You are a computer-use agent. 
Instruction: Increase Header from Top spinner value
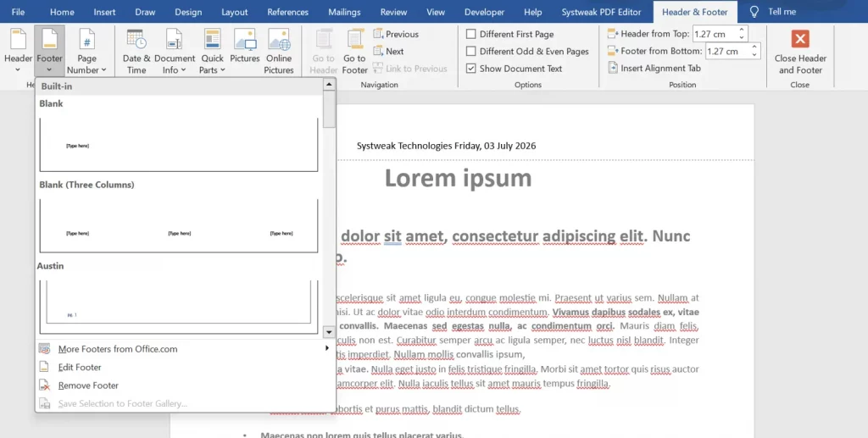click(742, 30)
